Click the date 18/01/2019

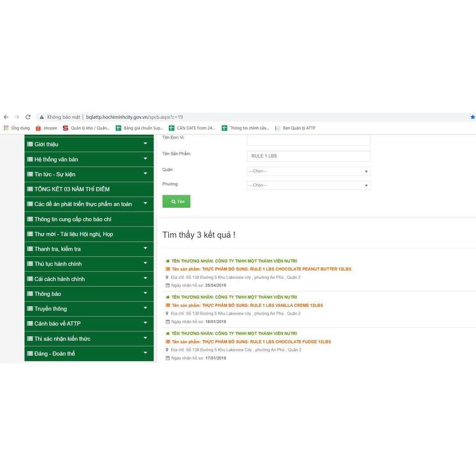click(x=216, y=322)
